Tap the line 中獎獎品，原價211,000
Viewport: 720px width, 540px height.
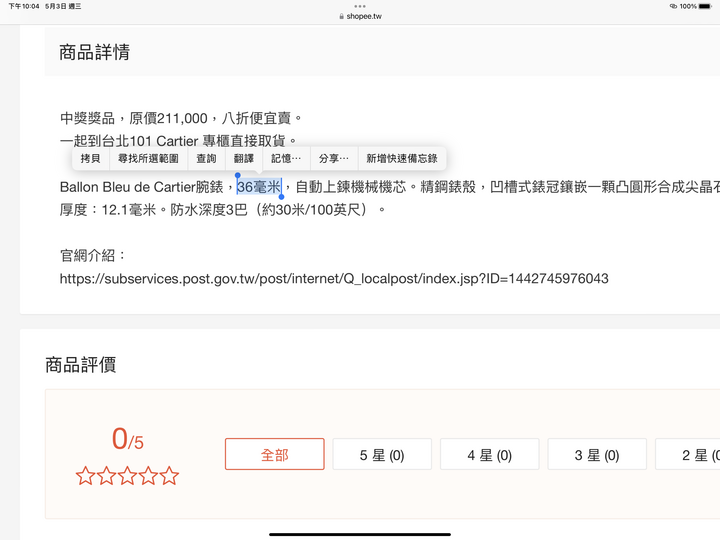(x=181, y=118)
